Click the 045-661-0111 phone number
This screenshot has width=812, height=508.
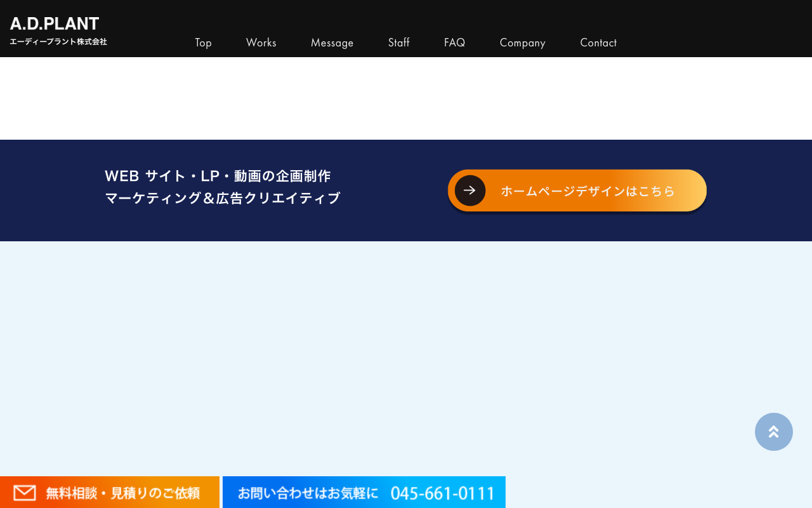coord(443,492)
